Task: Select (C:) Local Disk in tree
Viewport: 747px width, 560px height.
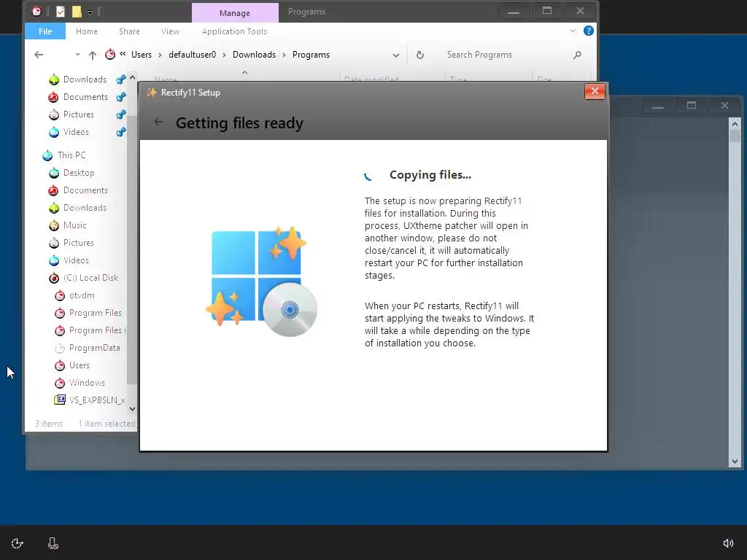Action: pyautogui.click(x=90, y=278)
